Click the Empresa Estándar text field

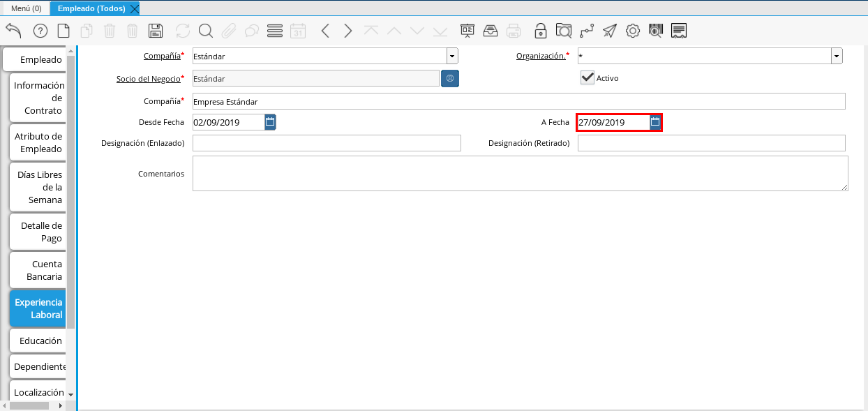(x=519, y=101)
